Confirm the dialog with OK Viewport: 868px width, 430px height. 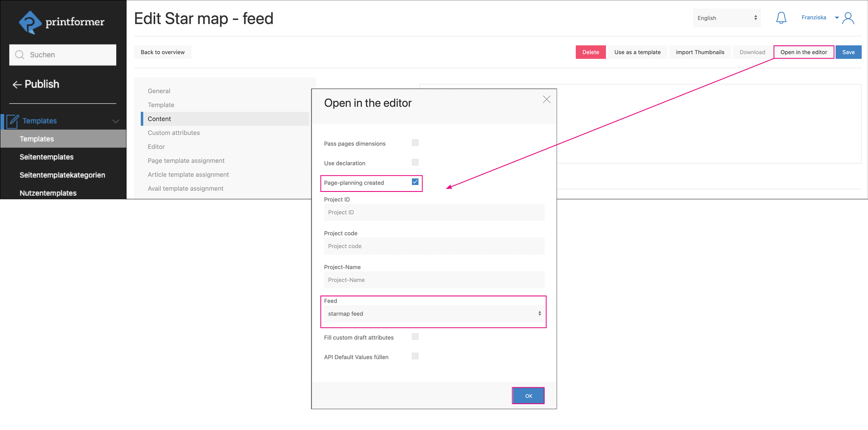528,396
